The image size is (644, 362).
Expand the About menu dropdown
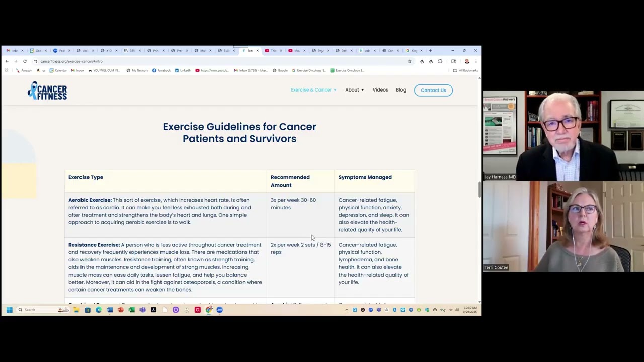(354, 90)
